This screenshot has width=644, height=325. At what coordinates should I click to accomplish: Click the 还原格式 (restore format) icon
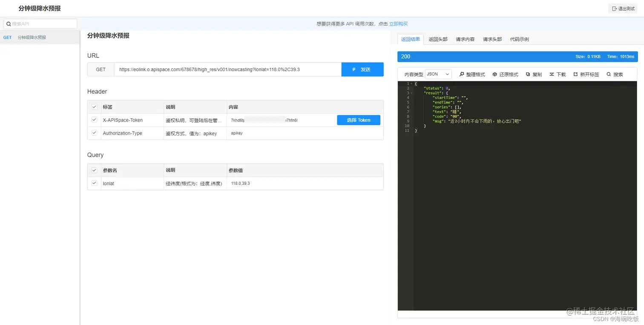[495, 74]
